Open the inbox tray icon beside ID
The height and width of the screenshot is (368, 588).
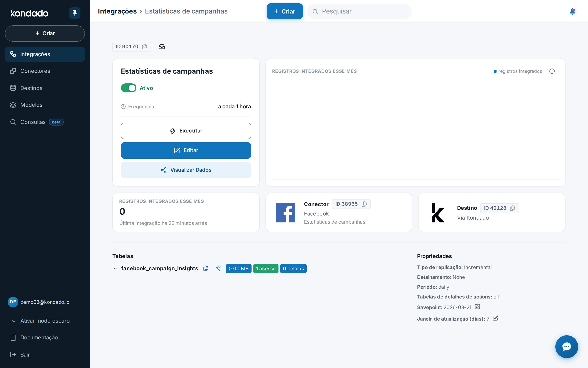(161, 46)
